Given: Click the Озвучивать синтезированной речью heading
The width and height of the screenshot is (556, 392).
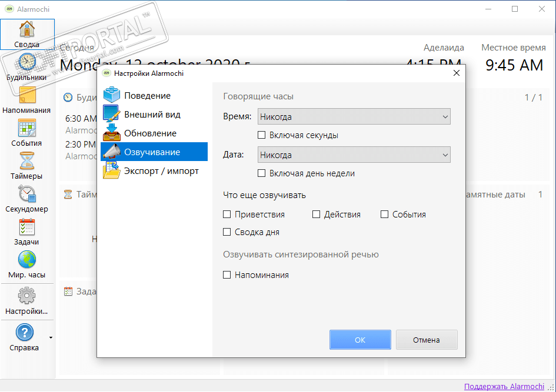Looking at the screenshot, I should click(301, 254).
